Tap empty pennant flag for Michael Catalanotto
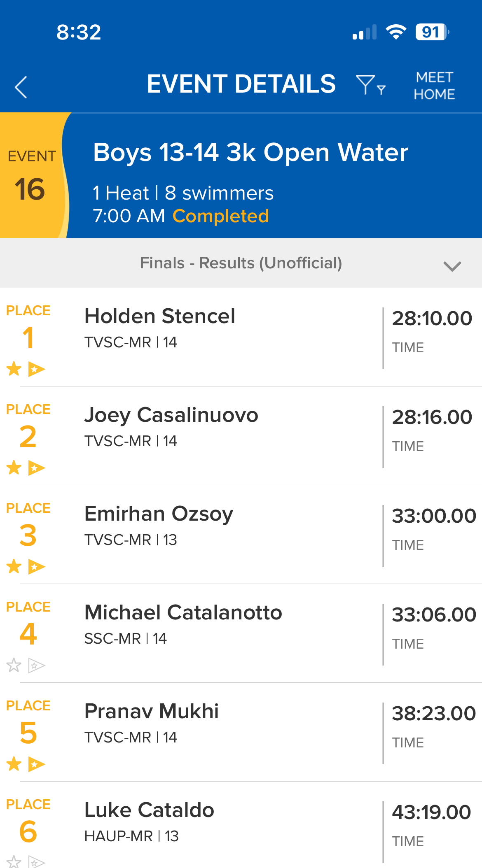482x868 pixels. click(36, 665)
